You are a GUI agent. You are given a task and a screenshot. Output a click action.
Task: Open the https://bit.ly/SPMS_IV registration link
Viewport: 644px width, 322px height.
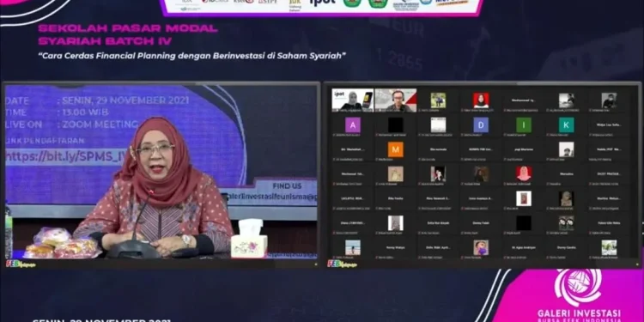[x=66, y=157]
